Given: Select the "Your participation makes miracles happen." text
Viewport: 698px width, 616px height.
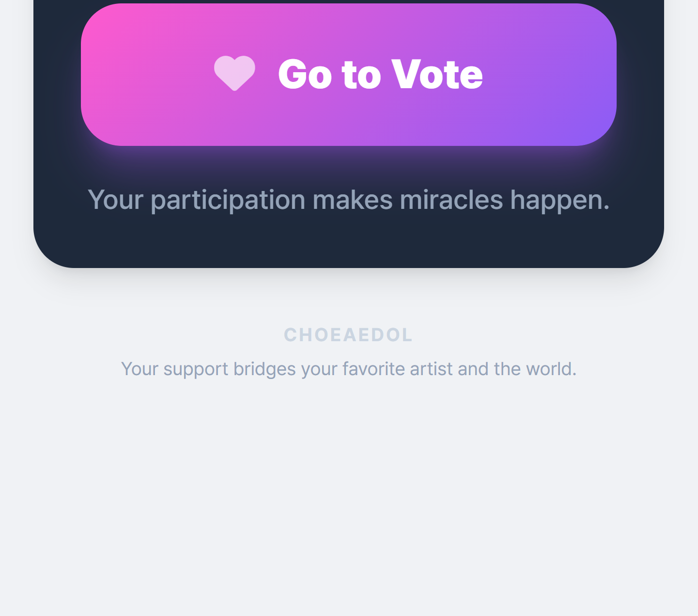Looking at the screenshot, I should (348, 200).
